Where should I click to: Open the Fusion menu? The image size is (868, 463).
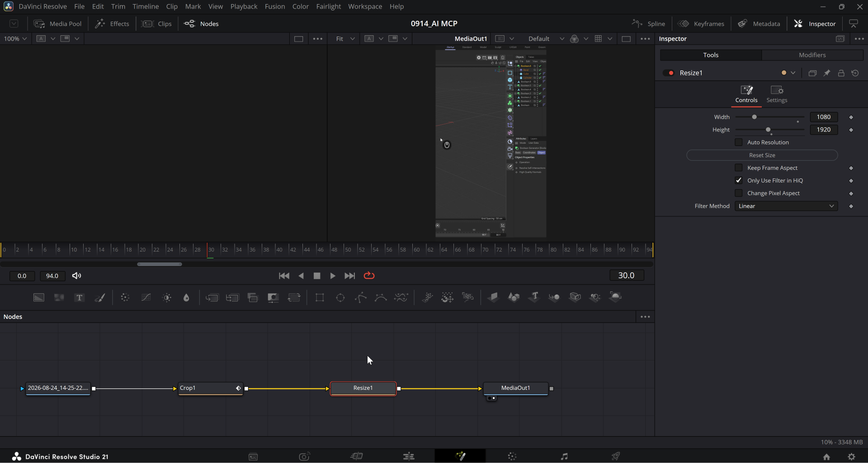[x=275, y=6]
